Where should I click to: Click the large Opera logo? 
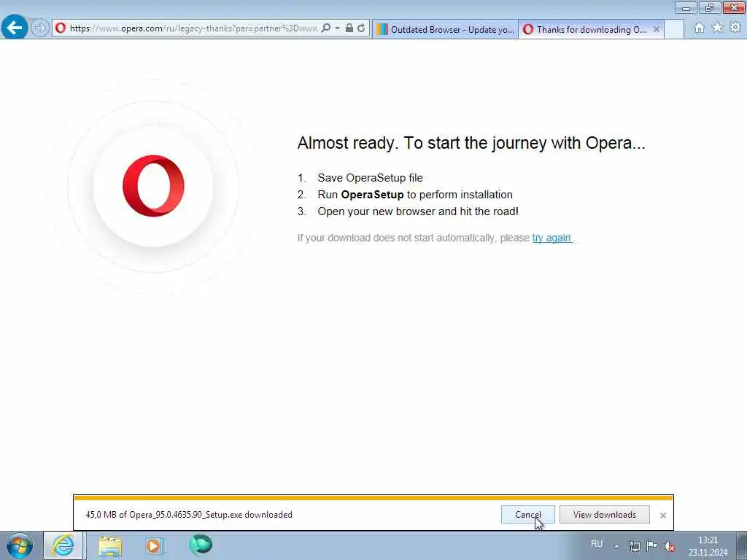[153, 186]
